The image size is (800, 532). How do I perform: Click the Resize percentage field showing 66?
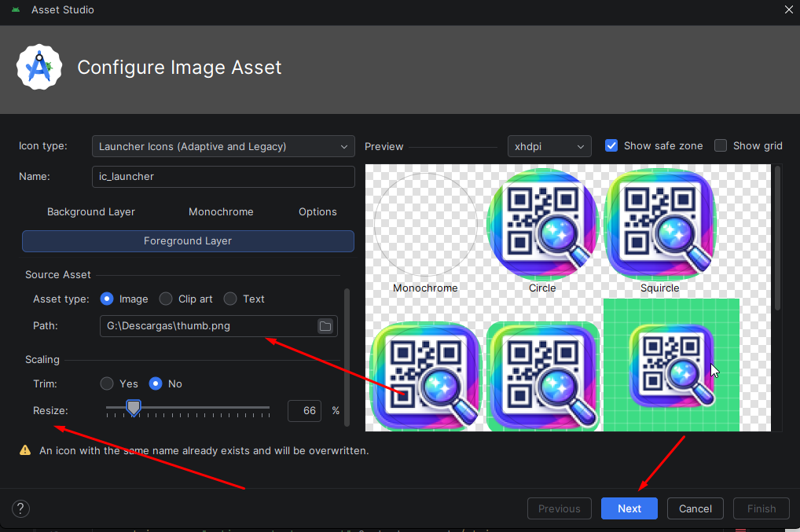305,411
